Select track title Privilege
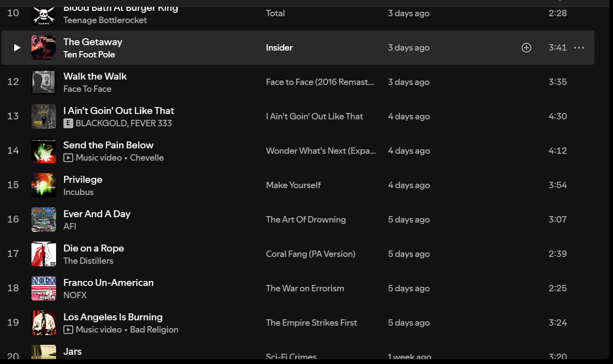The width and height of the screenshot is (613, 364). tap(83, 179)
